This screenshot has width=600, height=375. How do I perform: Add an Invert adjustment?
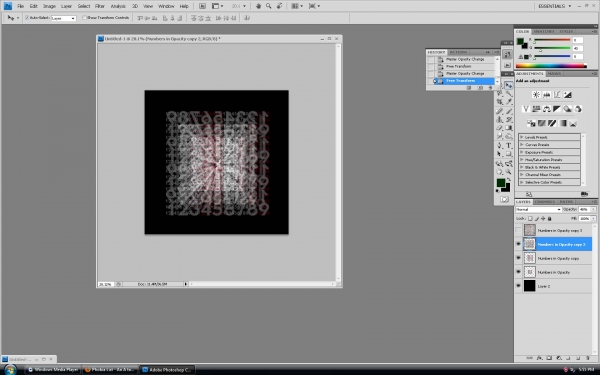[531, 123]
